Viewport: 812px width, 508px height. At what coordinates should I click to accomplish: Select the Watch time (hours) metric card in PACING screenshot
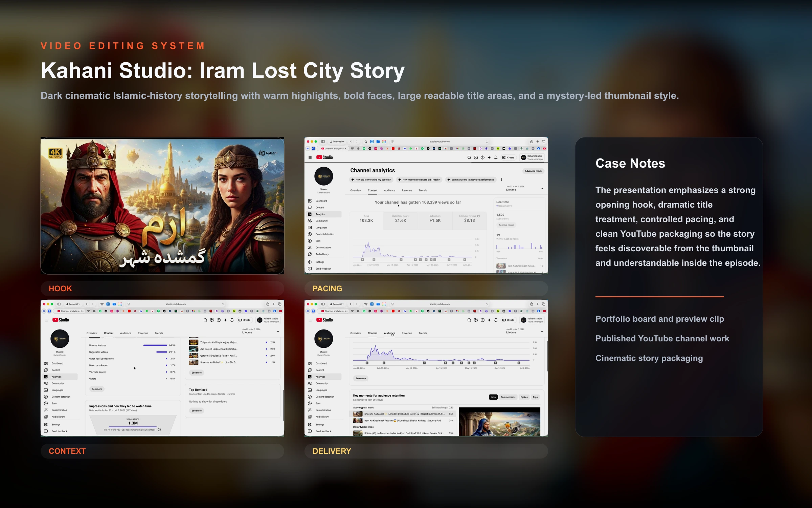tap(401, 220)
